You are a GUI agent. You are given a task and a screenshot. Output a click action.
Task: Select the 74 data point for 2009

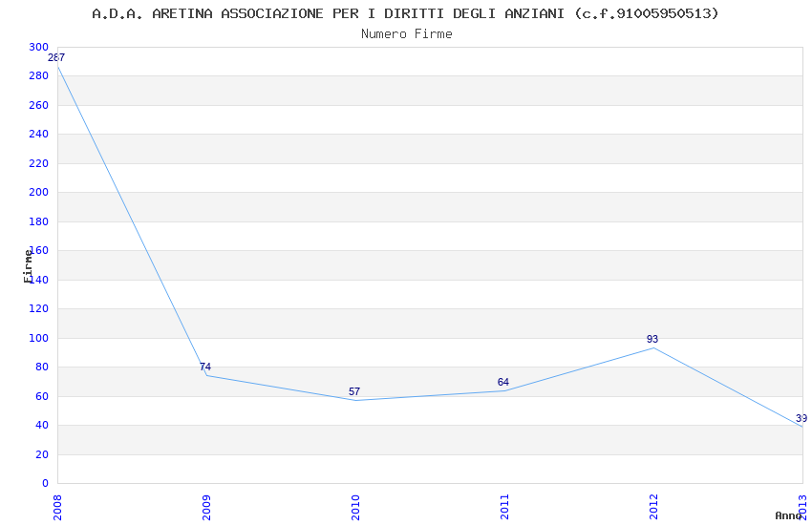click(205, 367)
